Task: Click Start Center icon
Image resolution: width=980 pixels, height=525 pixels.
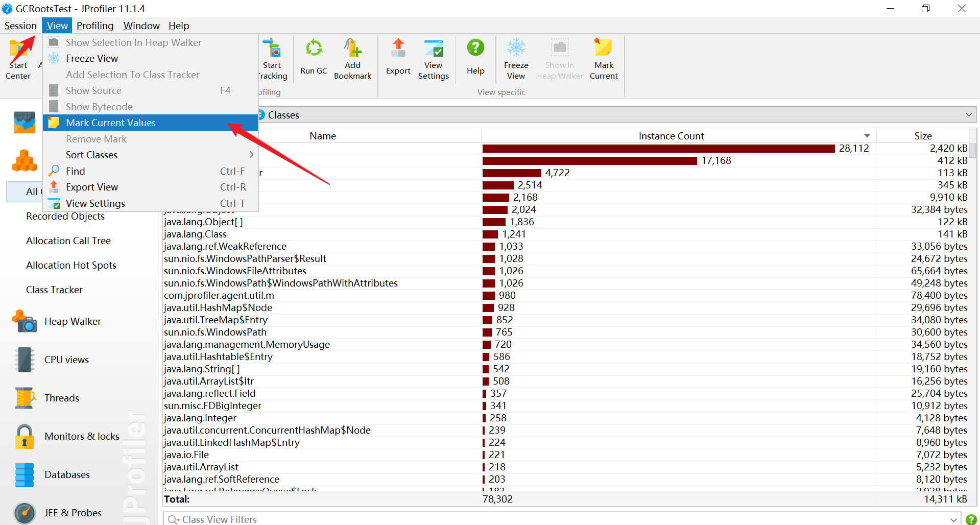Action: coord(18,51)
